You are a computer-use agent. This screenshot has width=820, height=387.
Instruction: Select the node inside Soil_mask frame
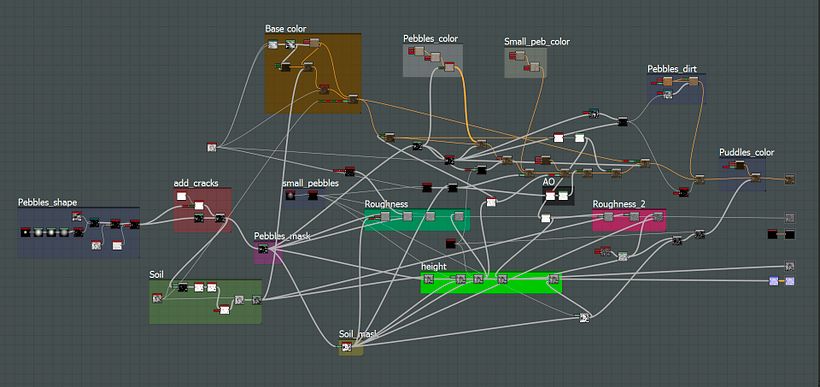[346, 346]
